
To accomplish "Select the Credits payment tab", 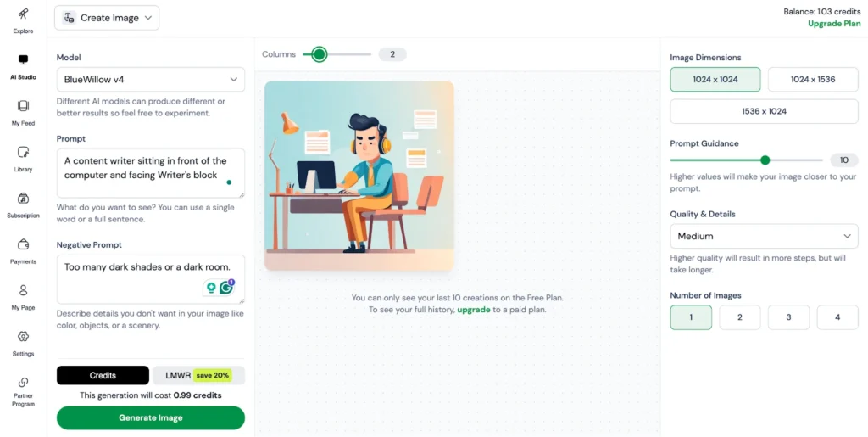I will pyautogui.click(x=103, y=375).
